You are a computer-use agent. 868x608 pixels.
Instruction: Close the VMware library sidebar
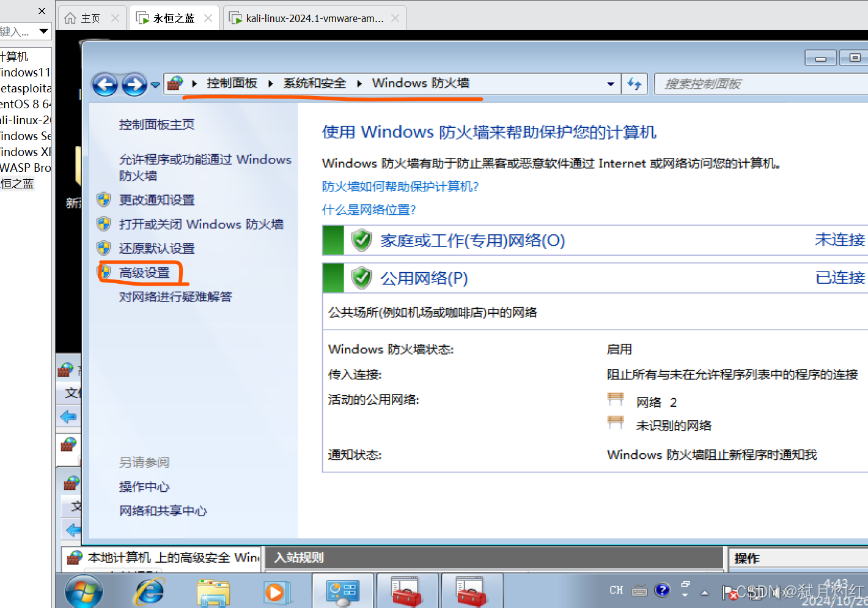click(x=42, y=10)
